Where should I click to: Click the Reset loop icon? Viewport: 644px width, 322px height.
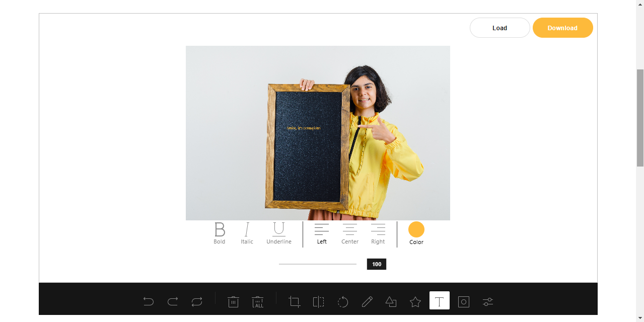197,301
